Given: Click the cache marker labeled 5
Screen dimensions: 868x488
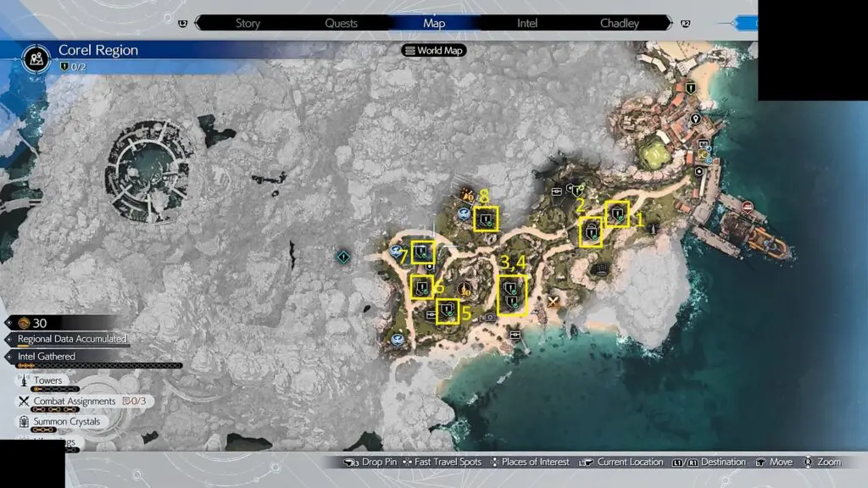Looking at the screenshot, I should pyautogui.click(x=447, y=313).
